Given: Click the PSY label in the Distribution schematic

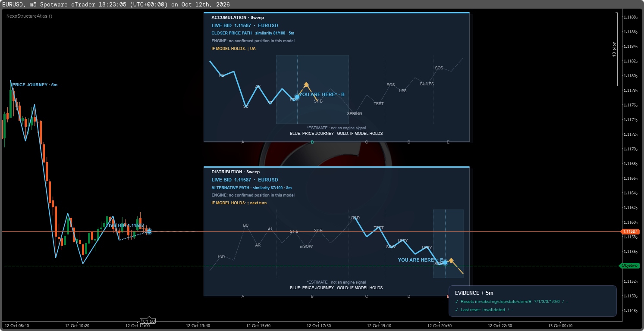Looking at the screenshot, I should click(222, 256).
